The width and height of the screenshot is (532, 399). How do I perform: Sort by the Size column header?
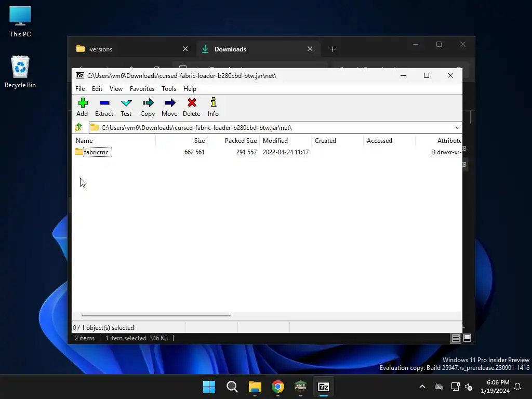click(181, 140)
